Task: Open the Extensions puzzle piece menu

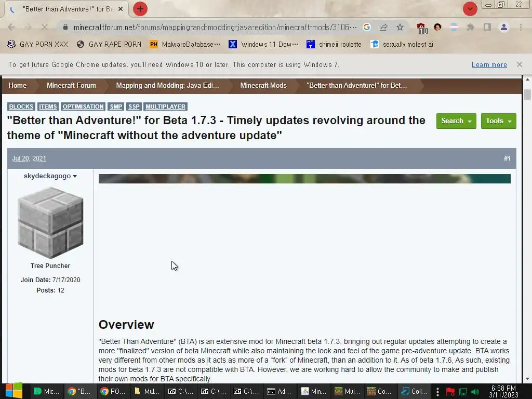Action: 470,27
